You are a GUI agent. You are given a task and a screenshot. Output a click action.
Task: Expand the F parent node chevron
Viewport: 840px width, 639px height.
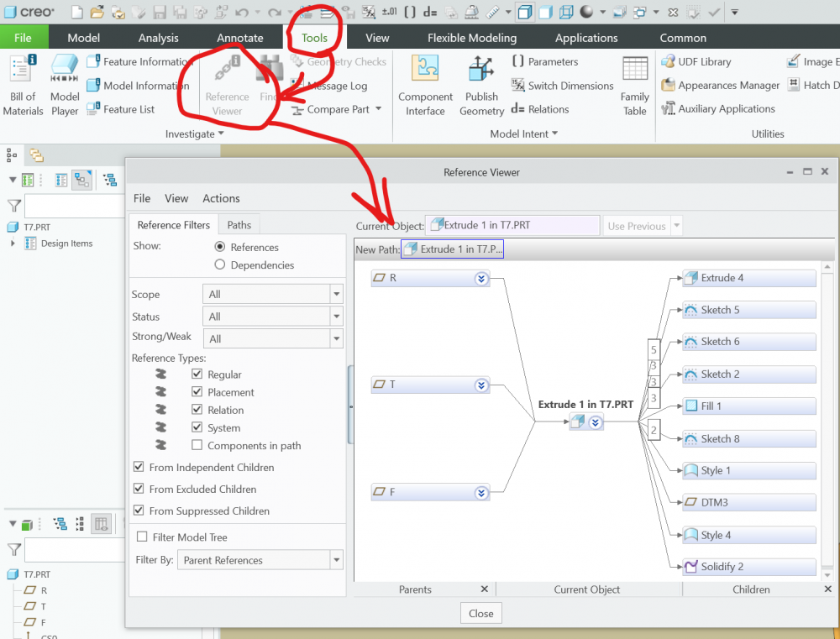click(x=481, y=493)
